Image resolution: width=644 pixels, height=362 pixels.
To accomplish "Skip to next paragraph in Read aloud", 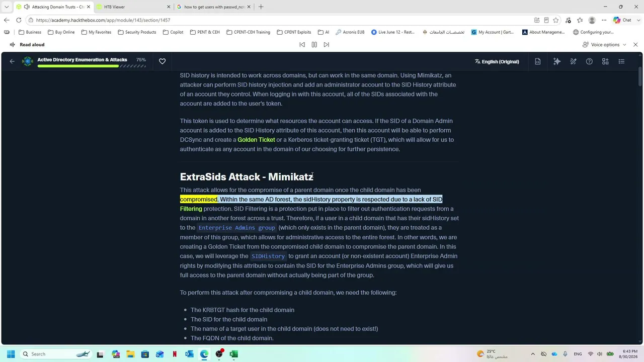I will 326,45.
